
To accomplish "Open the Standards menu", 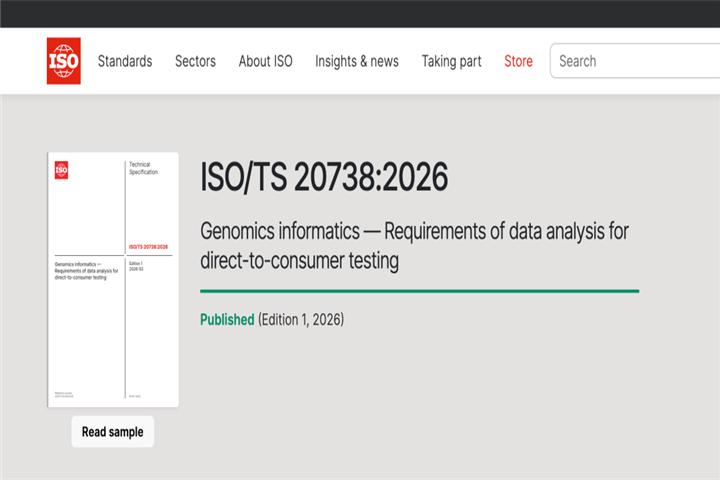I will coord(125,61).
